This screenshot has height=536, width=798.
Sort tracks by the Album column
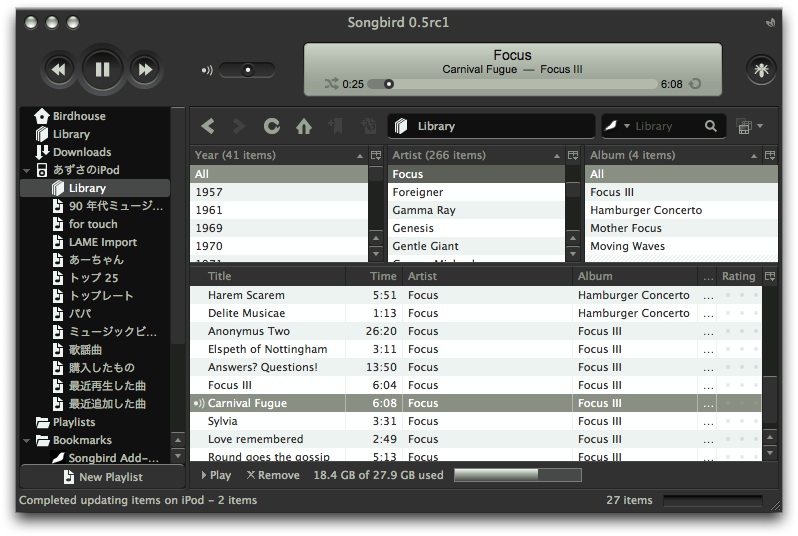[x=635, y=276]
